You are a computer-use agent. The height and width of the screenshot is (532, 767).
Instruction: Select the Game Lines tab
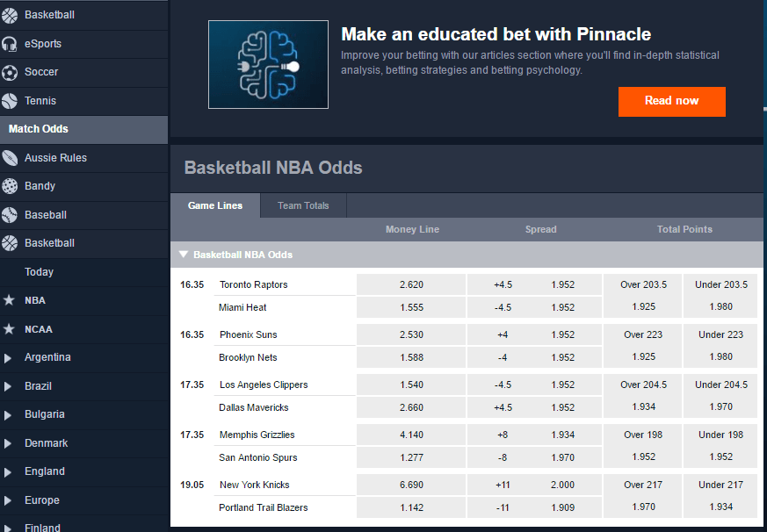(215, 205)
